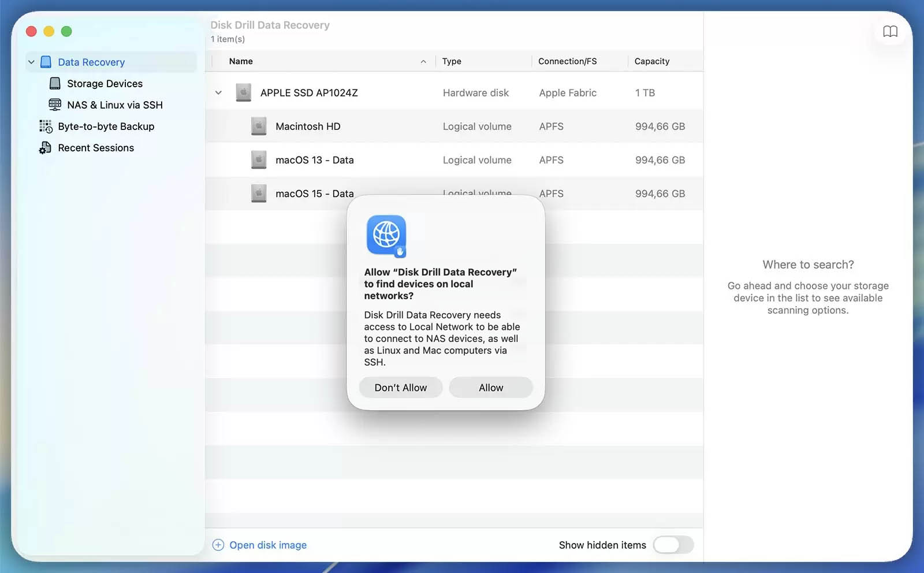Click the Apple Fabric connection cell
This screenshot has height=573, width=924.
click(568, 92)
